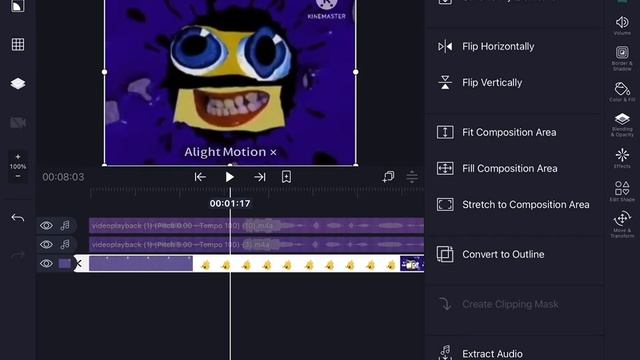This screenshot has height=360, width=640.
Task: Hide the second videoplayback audio track
Action: point(46,244)
